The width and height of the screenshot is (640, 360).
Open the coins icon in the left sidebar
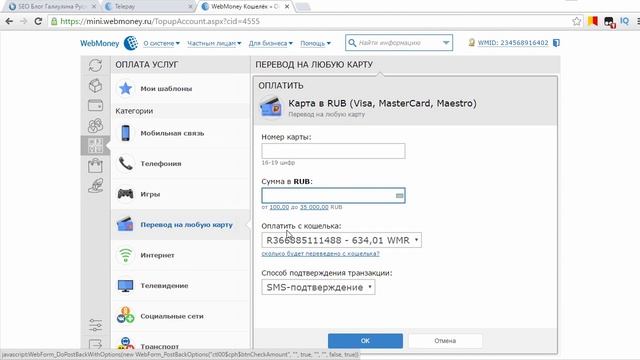tap(95, 125)
